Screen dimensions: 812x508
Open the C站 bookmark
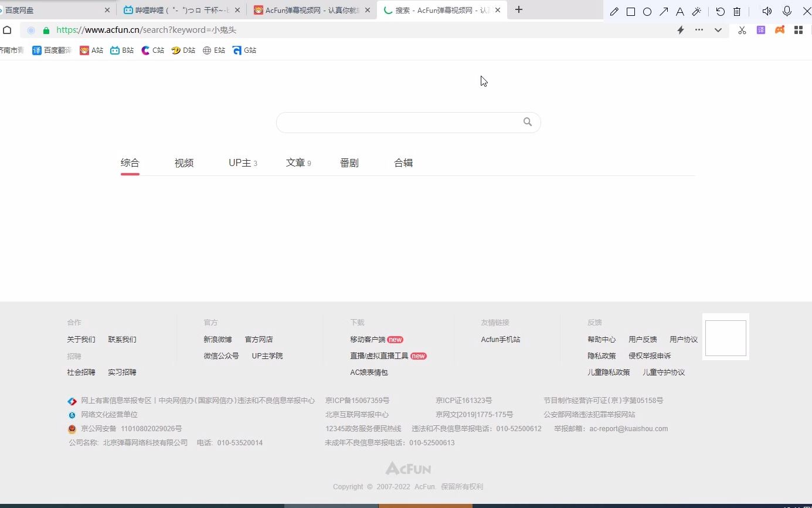153,50
